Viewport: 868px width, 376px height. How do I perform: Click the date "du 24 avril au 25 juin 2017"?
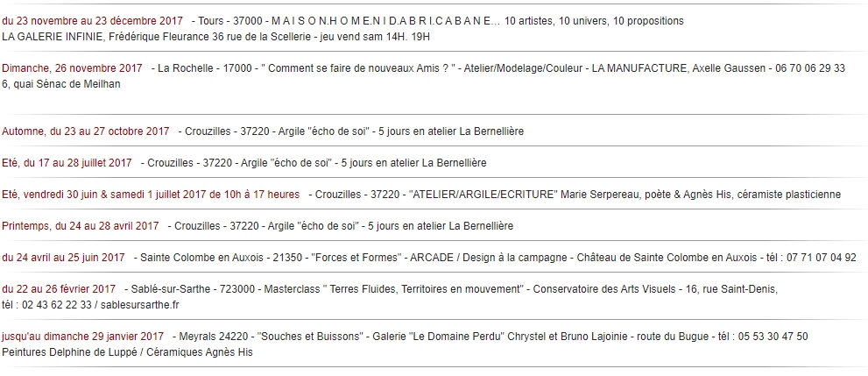[x=64, y=258]
